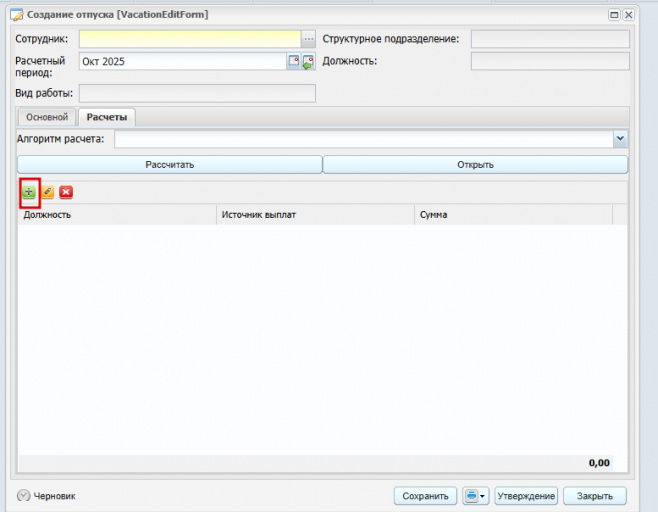The width and height of the screenshot is (658, 512).
Task: Click into the Сотрудник yellow field
Action: click(190, 39)
